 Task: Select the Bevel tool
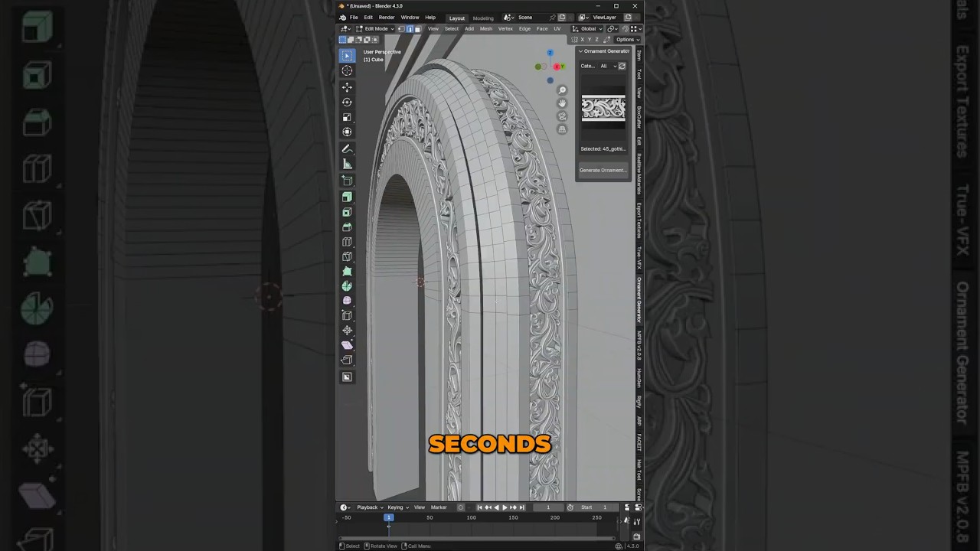pos(347,227)
